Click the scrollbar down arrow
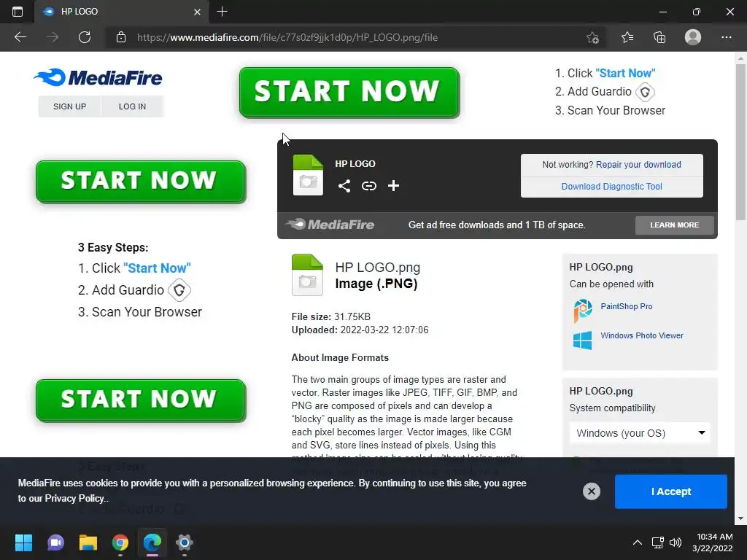747x560 pixels. [740, 518]
